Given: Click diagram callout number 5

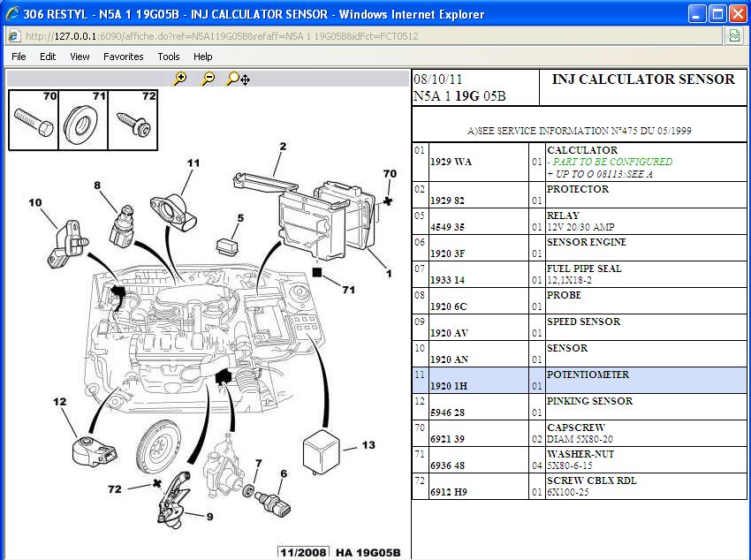Looking at the screenshot, I should point(240,218).
